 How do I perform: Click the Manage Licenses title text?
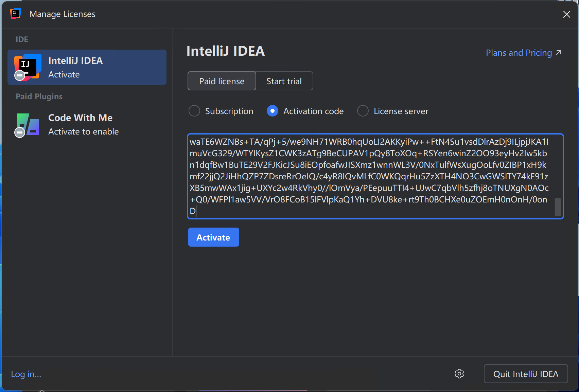coord(63,14)
